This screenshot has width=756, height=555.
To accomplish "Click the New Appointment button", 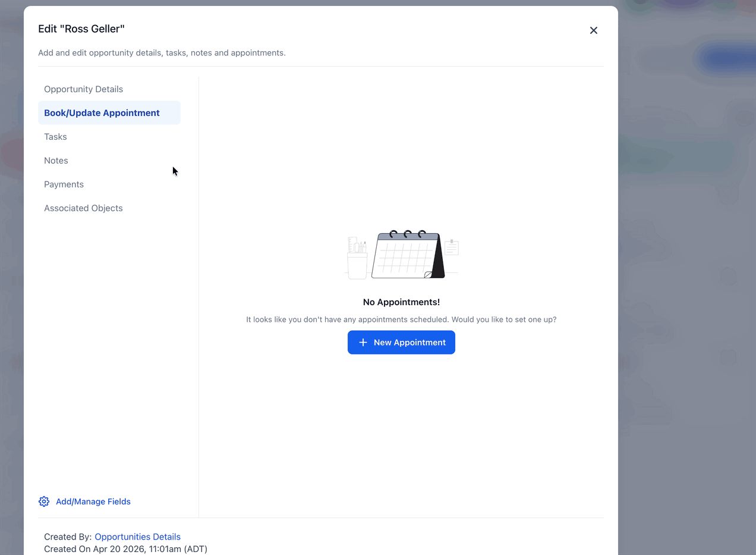I will tap(401, 343).
